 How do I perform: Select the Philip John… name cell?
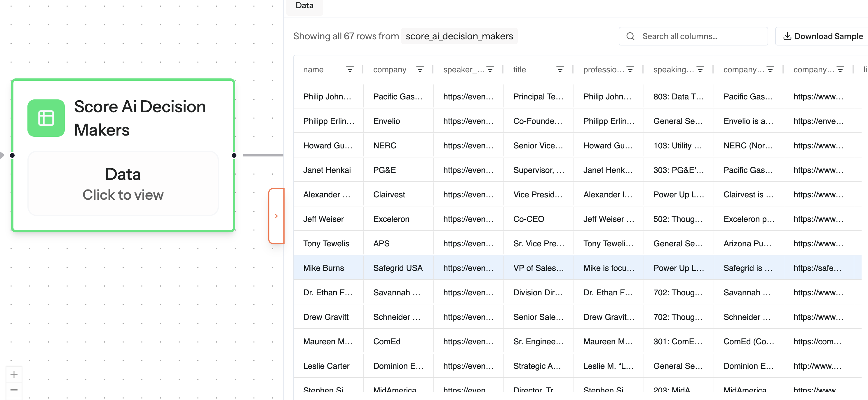click(x=329, y=96)
